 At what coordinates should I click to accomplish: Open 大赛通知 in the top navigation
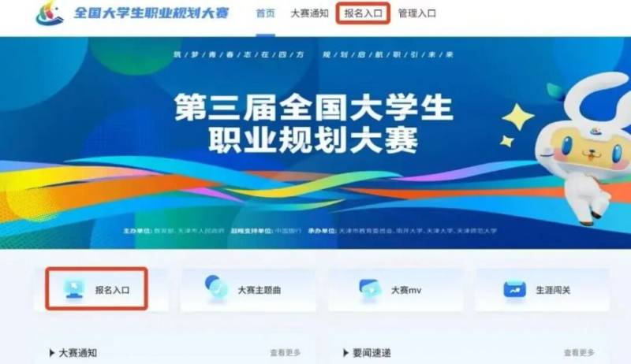coord(309,13)
